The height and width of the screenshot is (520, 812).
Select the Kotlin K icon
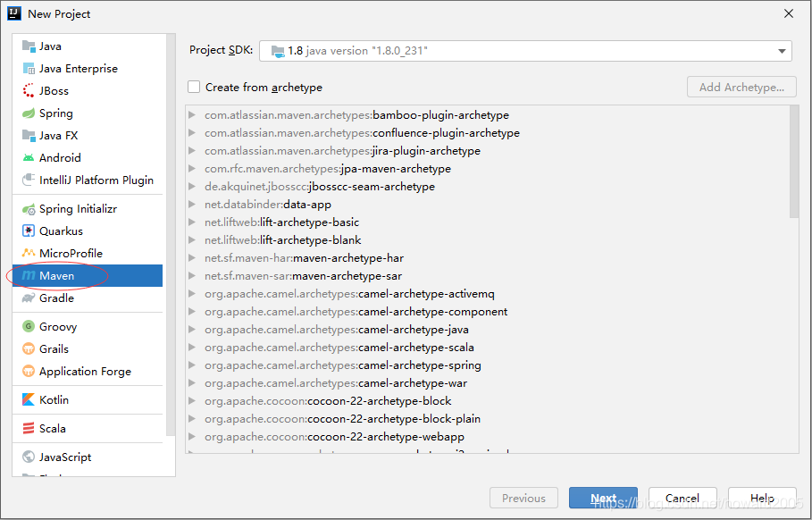click(29, 400)
